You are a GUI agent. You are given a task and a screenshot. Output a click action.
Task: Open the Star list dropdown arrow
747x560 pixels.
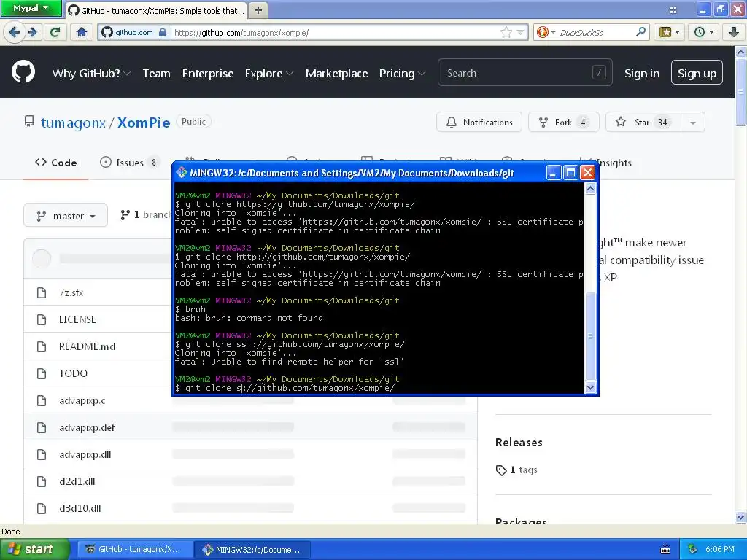point(693,122)
